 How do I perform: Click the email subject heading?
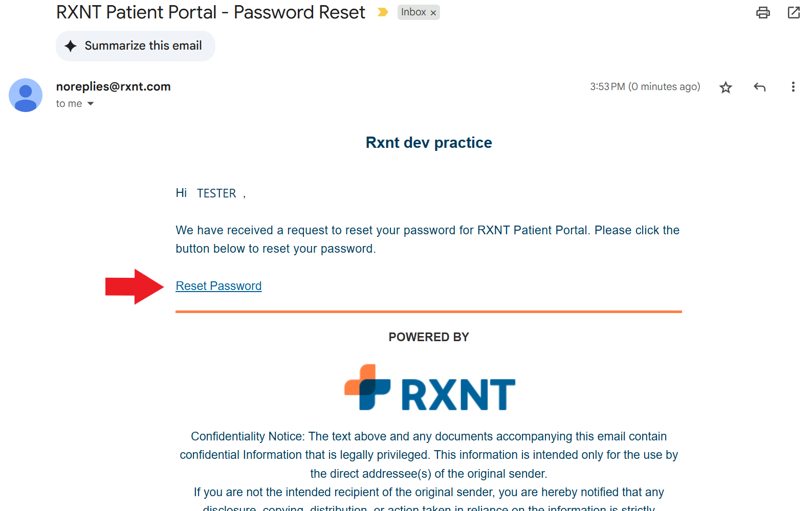(210, 12)
